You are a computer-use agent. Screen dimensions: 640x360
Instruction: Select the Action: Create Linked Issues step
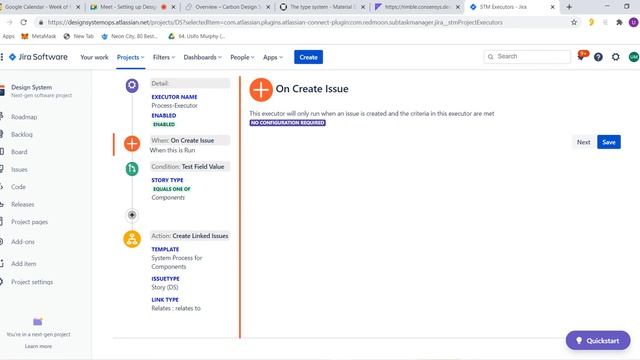(190, 236)
